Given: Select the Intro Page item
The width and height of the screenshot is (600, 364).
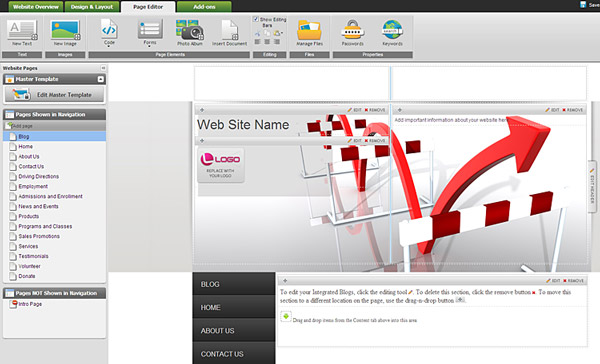Looking at the screenshot, I should click(x=30, y=304).
